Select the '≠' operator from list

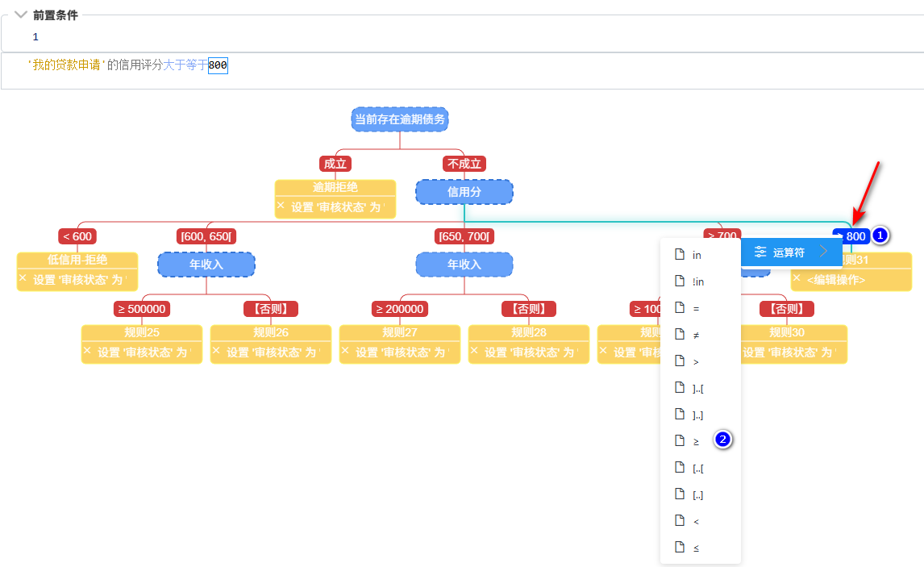coord(696,335)
